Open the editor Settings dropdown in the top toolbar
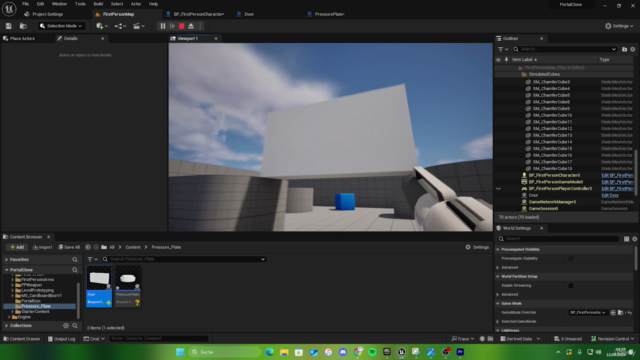The width and height of the screenshot is (640, 360). [619, 26]
